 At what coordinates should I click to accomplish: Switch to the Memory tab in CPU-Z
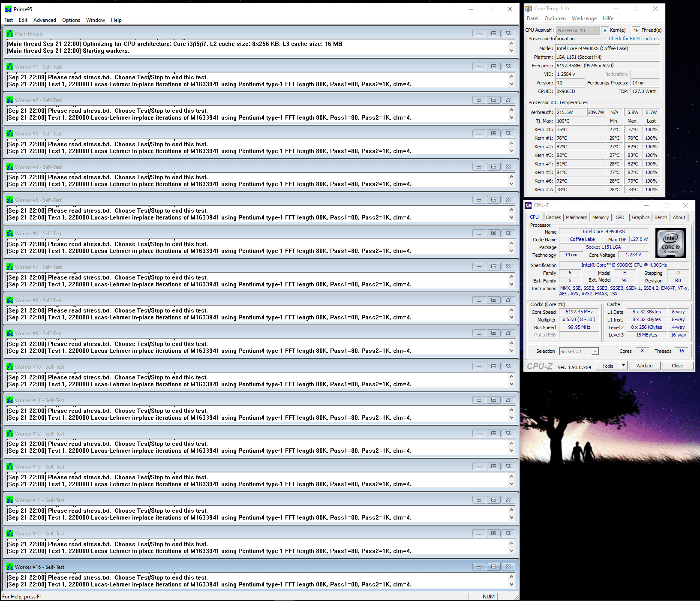[601, 217]
